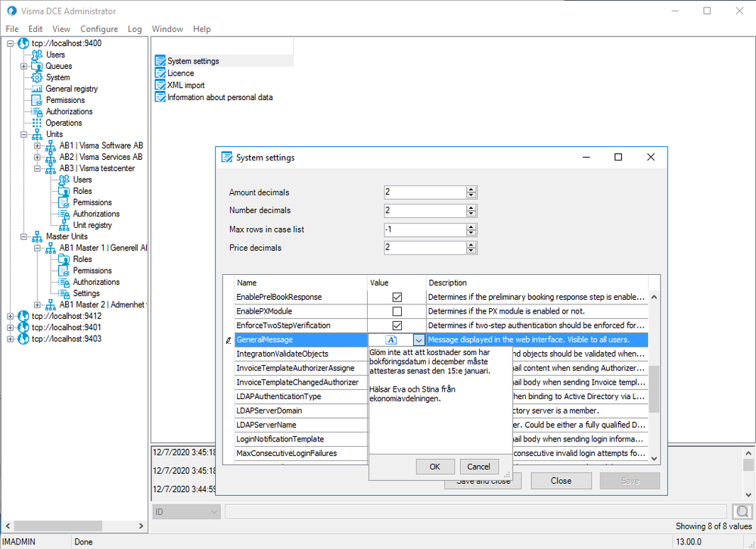
Task: Expand the tcp://localhost:9412 node
Action: 10,317
